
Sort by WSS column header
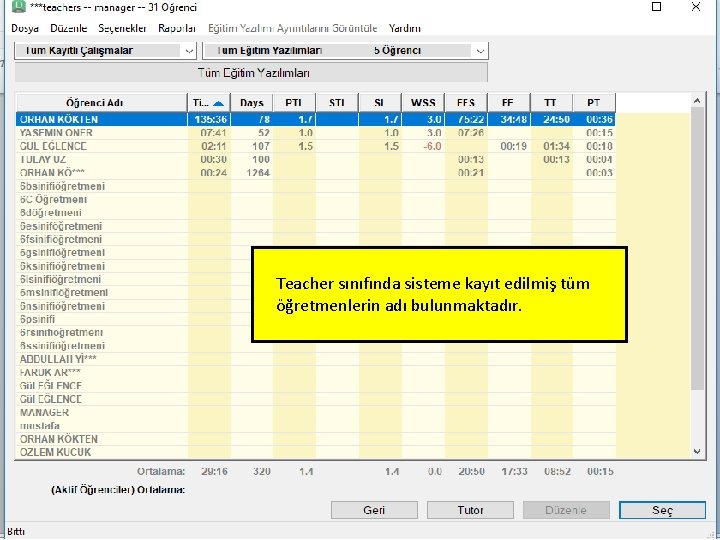(423, 103)
